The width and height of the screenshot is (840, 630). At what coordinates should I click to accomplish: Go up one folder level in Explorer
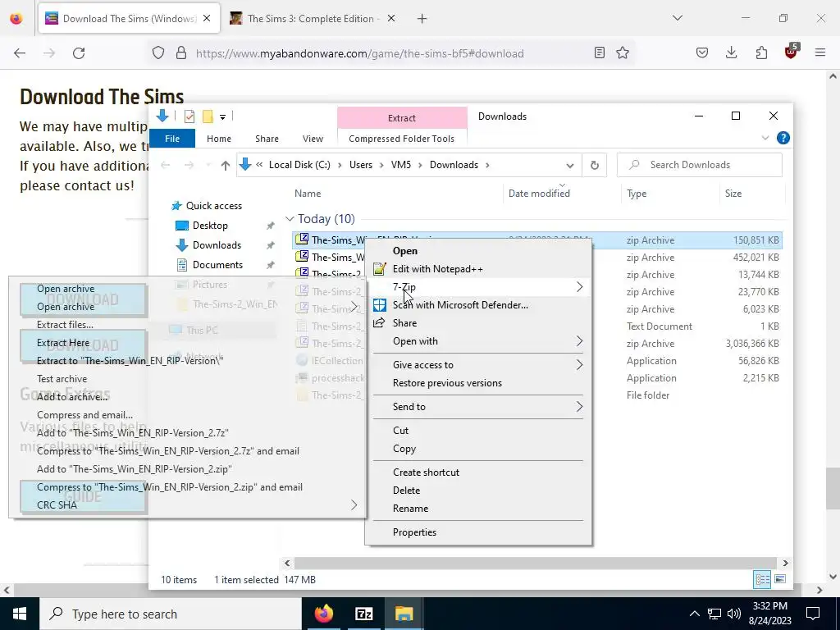click(x=225, y=166)
